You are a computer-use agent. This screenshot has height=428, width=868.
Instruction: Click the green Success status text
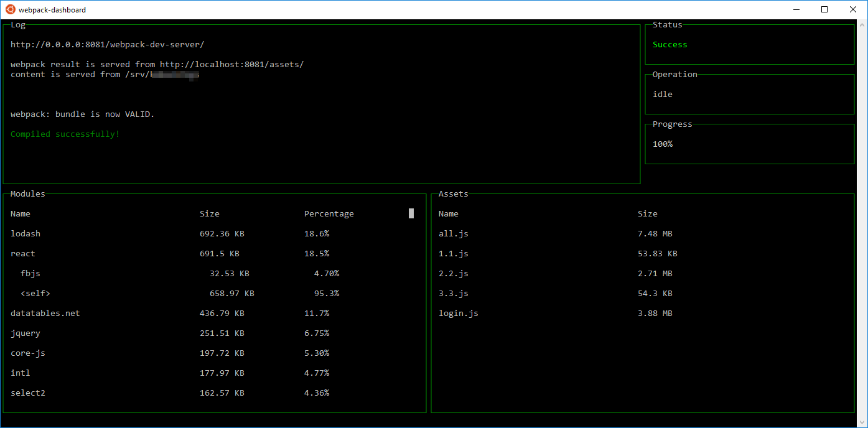(670, 45)
